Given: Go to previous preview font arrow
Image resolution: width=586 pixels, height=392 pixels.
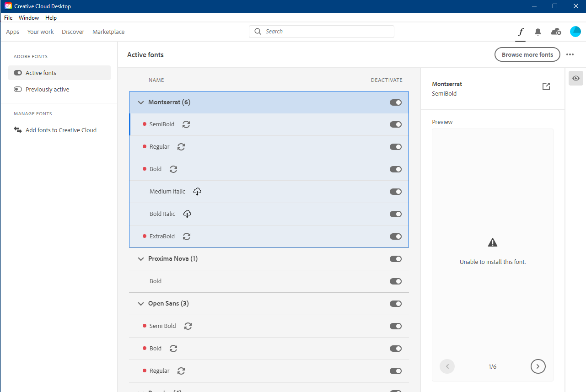Looking at the screenshot, I should pos(447,366).
